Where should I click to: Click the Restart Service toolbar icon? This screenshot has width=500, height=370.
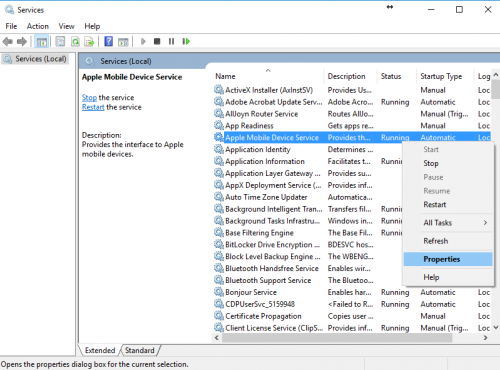pos(186,41)
